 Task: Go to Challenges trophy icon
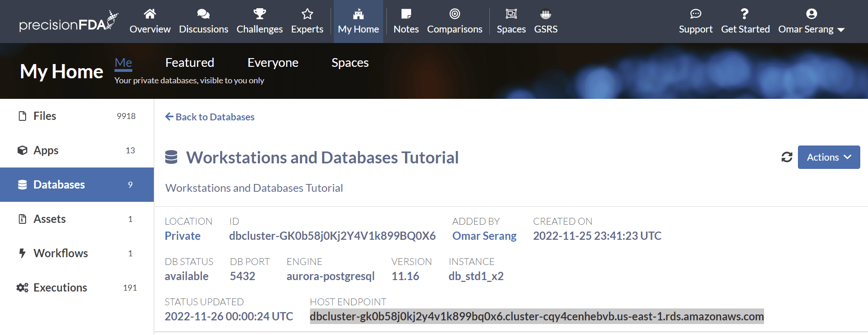pyautogui.click(x=260, y=14)
